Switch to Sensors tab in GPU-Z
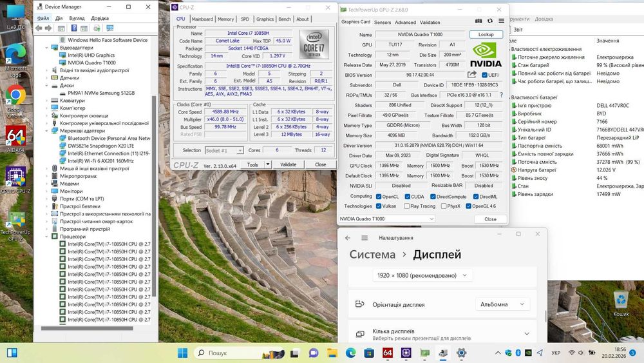 tap(383, 22)
